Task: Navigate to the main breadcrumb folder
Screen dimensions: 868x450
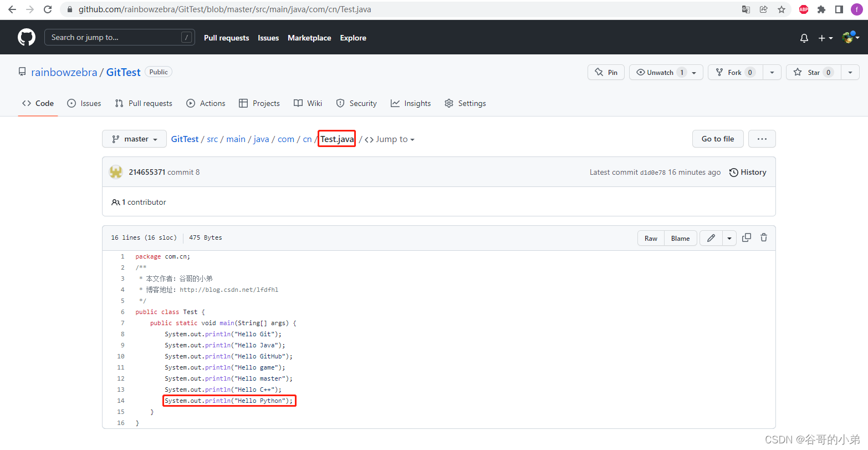Action: click(x=236, y=139)
